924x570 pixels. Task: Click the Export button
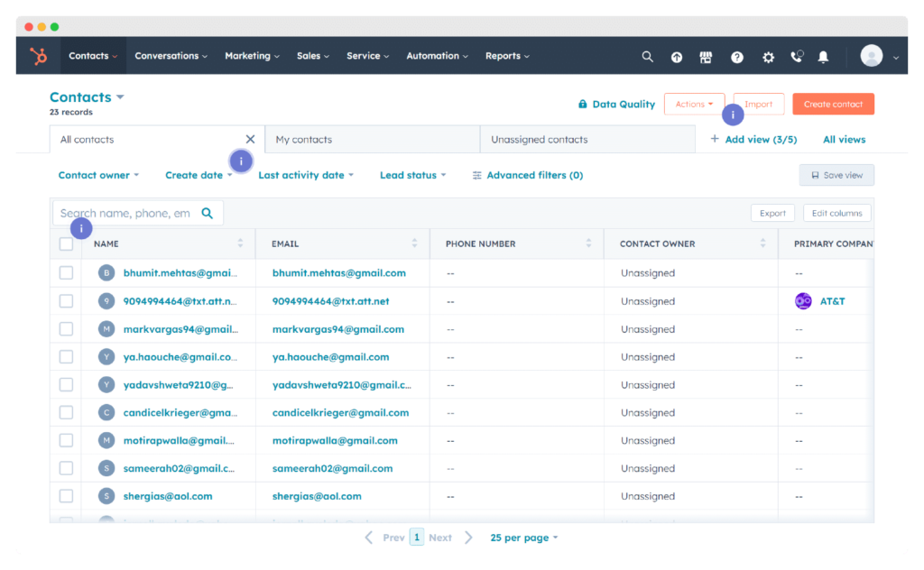coord(772,213)
